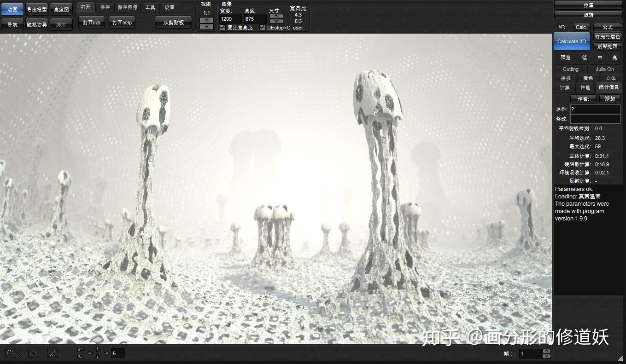Select the 预览 quality preset
This screenshot has height=364, width=626.
point(566,58)
